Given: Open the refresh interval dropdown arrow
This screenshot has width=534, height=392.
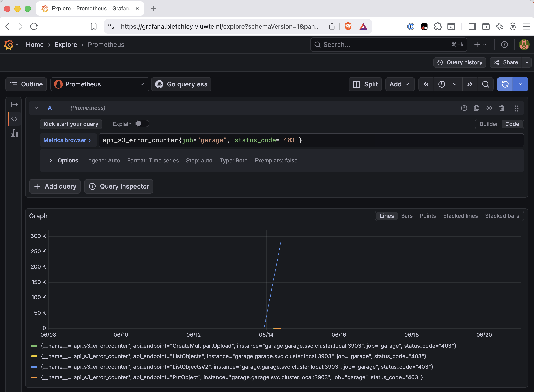Looking at the screenshot, I should point(521,84).
